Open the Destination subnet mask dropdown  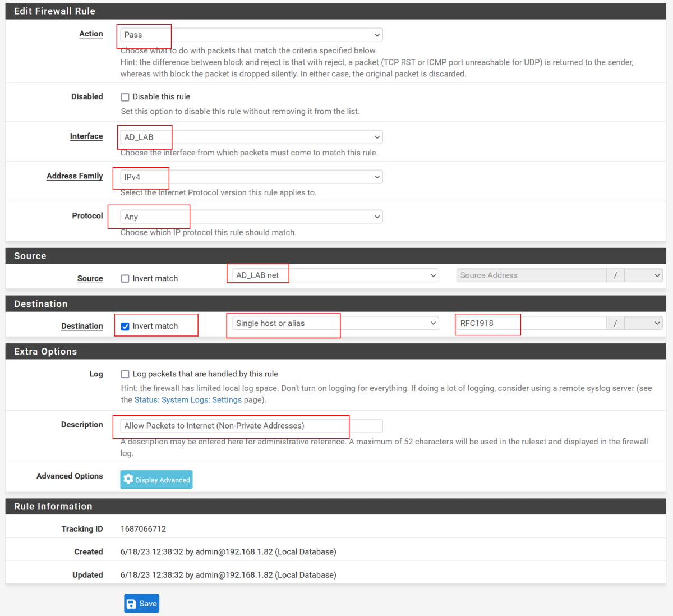[x=643, y=323]
